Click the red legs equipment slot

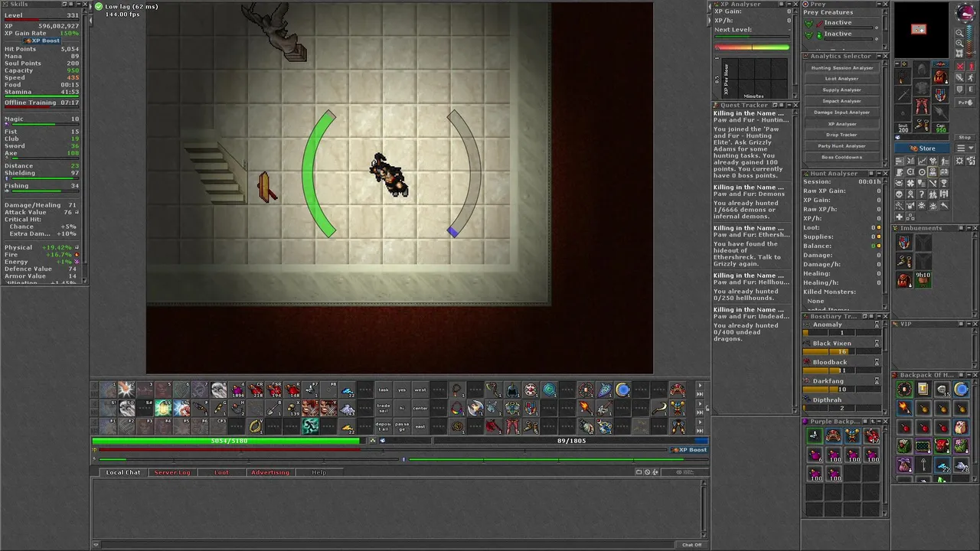(922, 106)
